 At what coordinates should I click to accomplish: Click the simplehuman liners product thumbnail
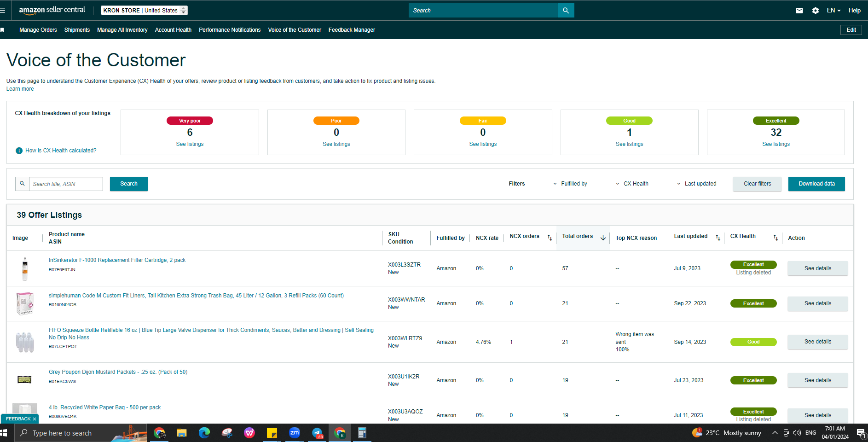click(25, 303)
